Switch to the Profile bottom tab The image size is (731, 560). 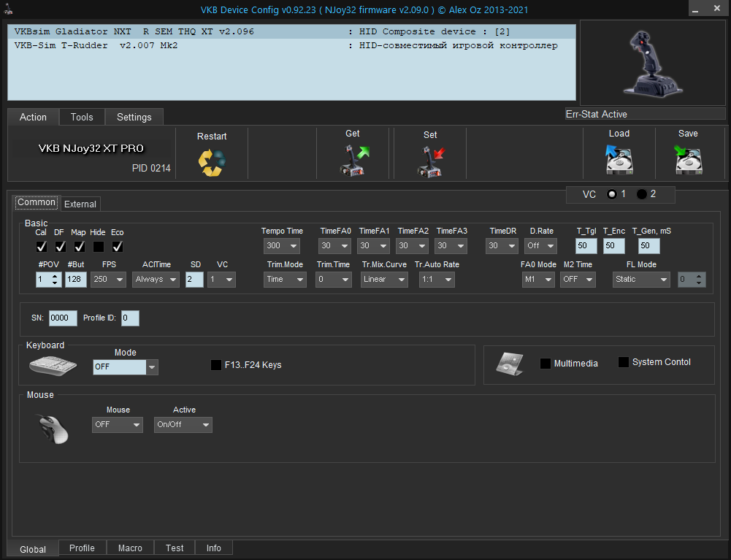[82, 548]
